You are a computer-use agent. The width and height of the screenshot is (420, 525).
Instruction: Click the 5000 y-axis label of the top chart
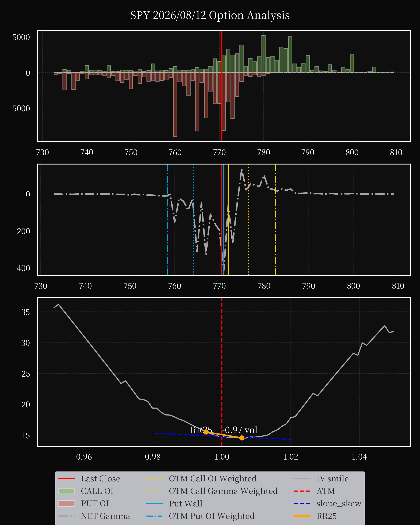(x=21, y=37)
